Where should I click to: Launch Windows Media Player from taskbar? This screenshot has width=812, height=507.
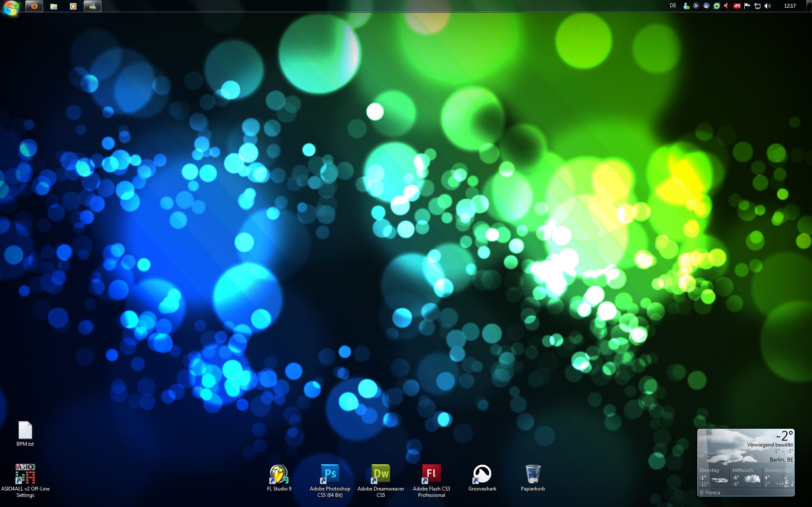point(73,6)
